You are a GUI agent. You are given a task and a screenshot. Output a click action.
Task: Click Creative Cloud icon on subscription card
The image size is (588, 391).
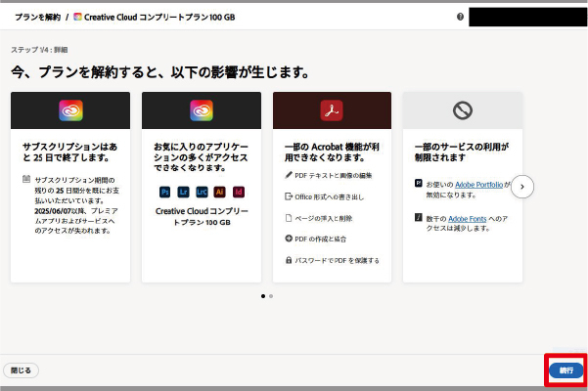pos(70,110)
